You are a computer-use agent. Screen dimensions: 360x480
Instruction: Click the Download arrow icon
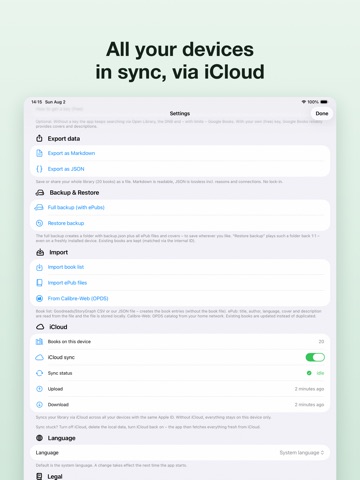click(39, 404)
